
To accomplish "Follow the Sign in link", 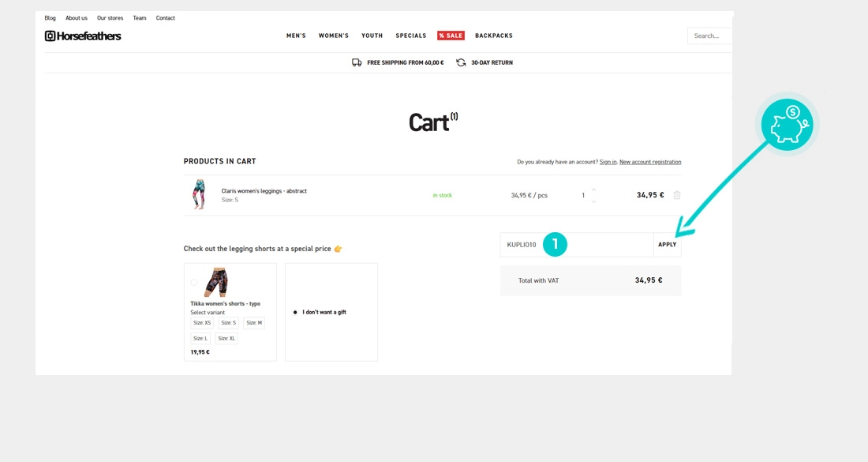I will 608,162.
